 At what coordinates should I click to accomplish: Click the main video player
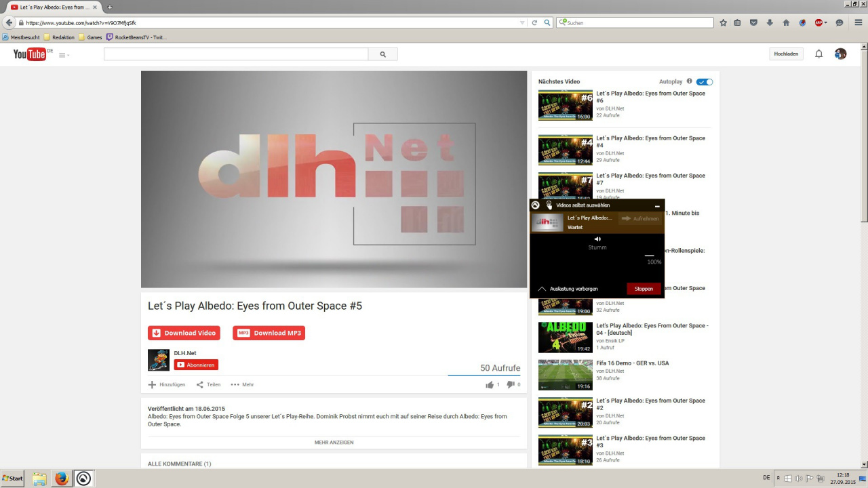[x=334, y=180]
